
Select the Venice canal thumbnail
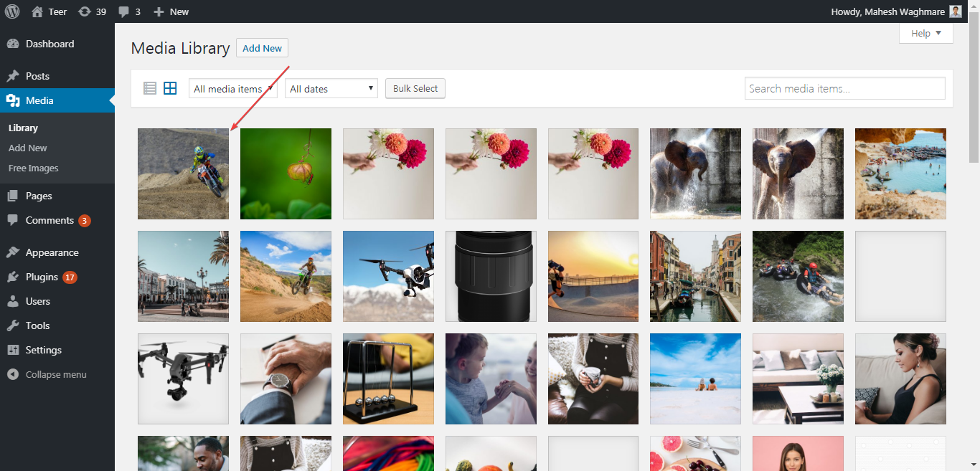click(695, 276)
